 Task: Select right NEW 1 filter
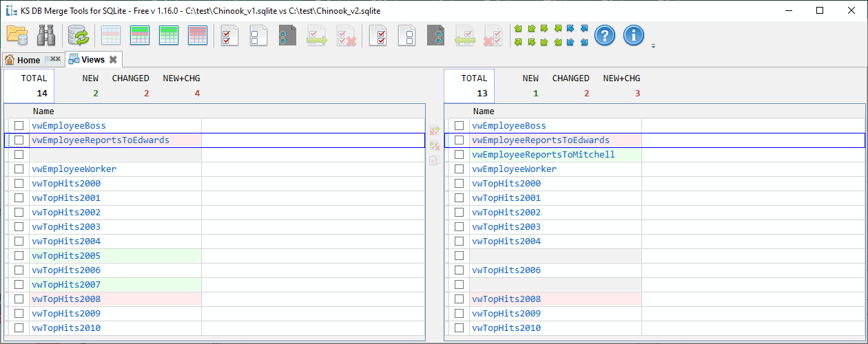pos(530,86)
